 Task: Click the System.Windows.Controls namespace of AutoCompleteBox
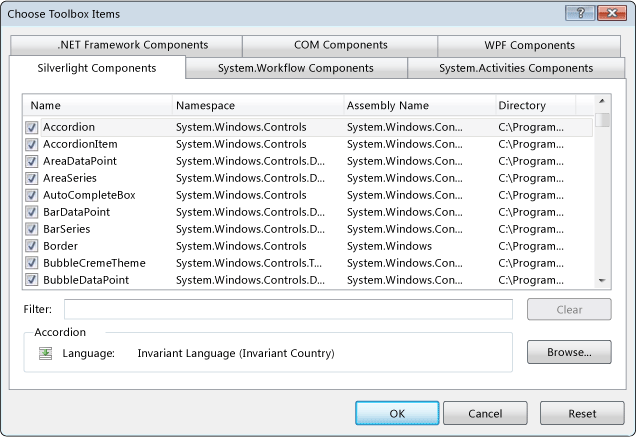(x=241, y=195)
